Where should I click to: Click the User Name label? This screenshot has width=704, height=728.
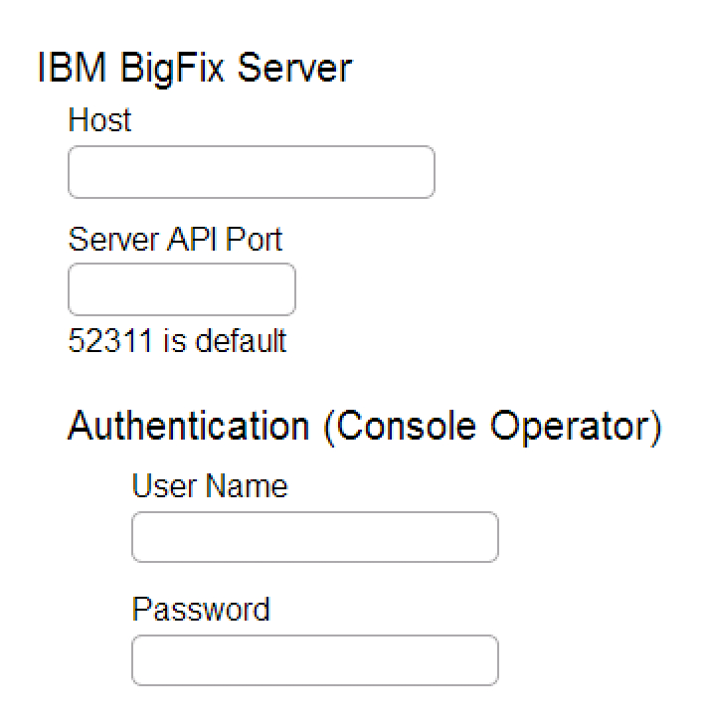(x=210, y=485)
